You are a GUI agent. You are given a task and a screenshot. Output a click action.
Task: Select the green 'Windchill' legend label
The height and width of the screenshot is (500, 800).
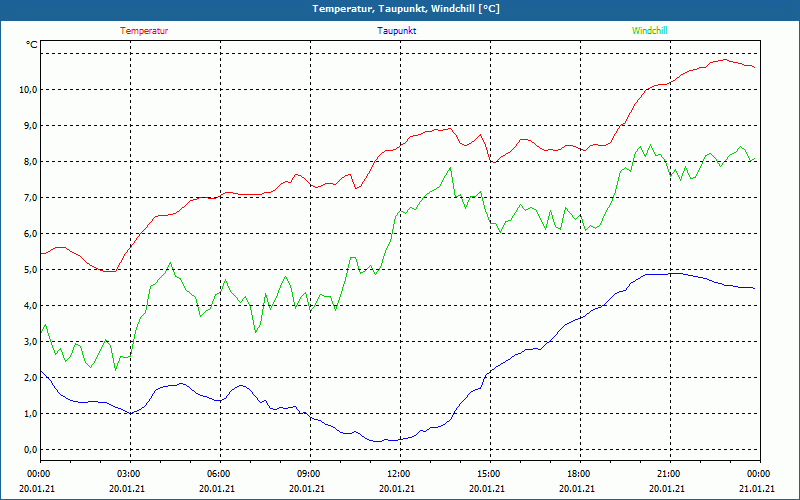649,31
